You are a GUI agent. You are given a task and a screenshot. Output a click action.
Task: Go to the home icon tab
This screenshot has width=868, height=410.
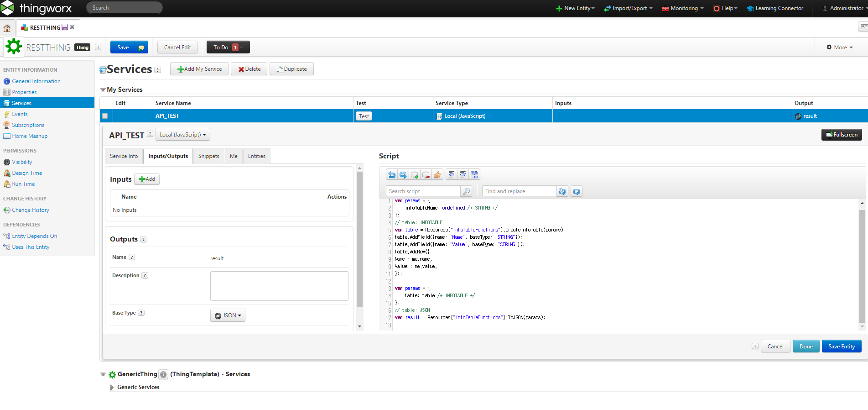(7, 28)
